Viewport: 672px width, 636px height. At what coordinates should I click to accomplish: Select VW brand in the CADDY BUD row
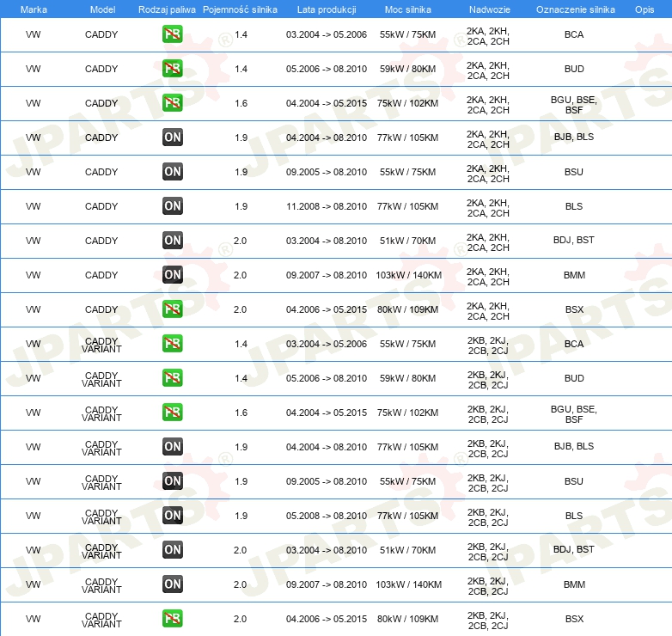(33, 69)
